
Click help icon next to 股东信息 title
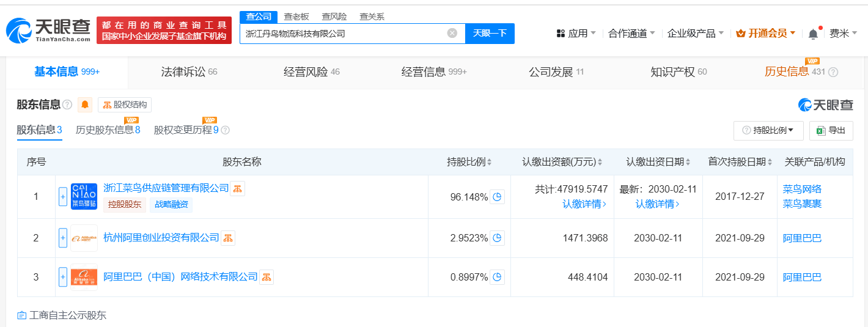[x=67, y=105]
